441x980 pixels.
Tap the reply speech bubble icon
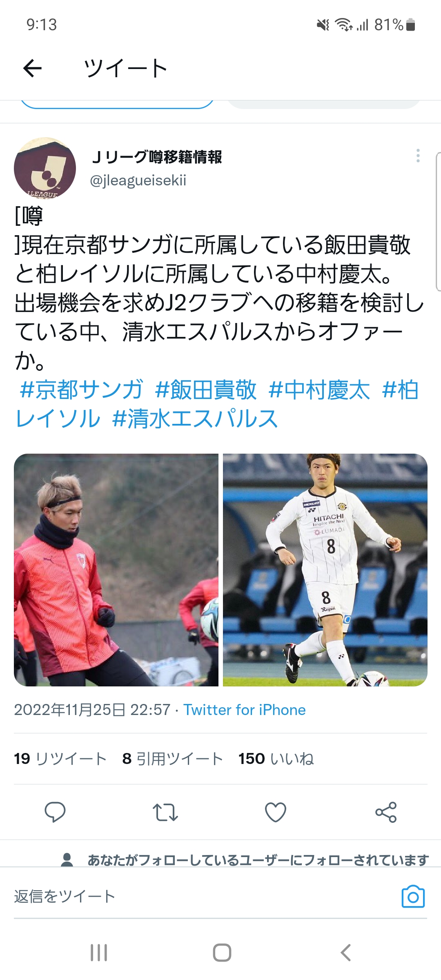55,812
